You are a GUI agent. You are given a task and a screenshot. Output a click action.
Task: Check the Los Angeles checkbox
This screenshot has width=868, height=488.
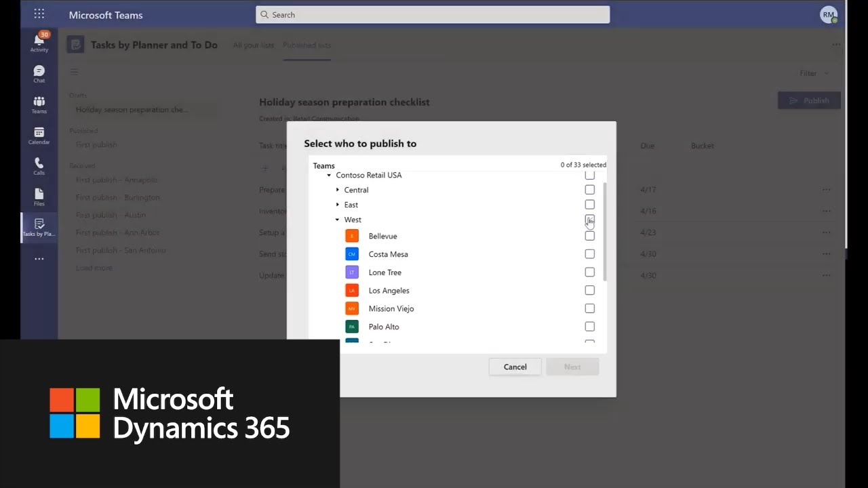coord(589,290)
